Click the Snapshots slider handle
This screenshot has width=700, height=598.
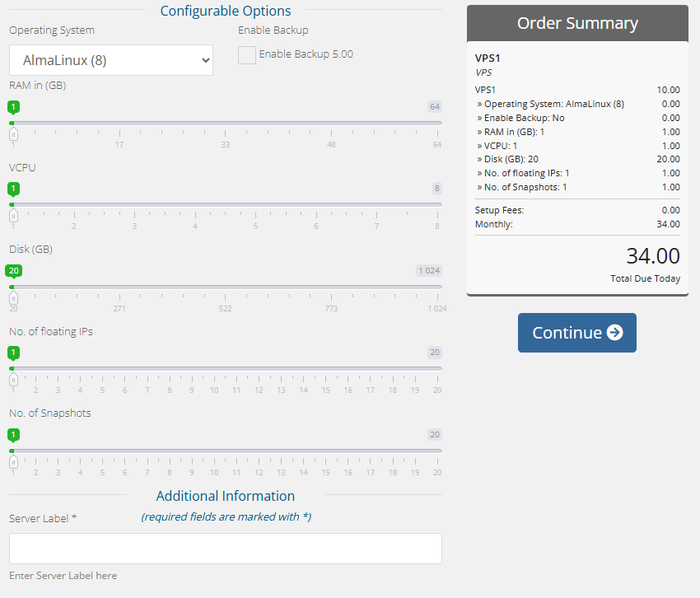(x=13, y=461)
